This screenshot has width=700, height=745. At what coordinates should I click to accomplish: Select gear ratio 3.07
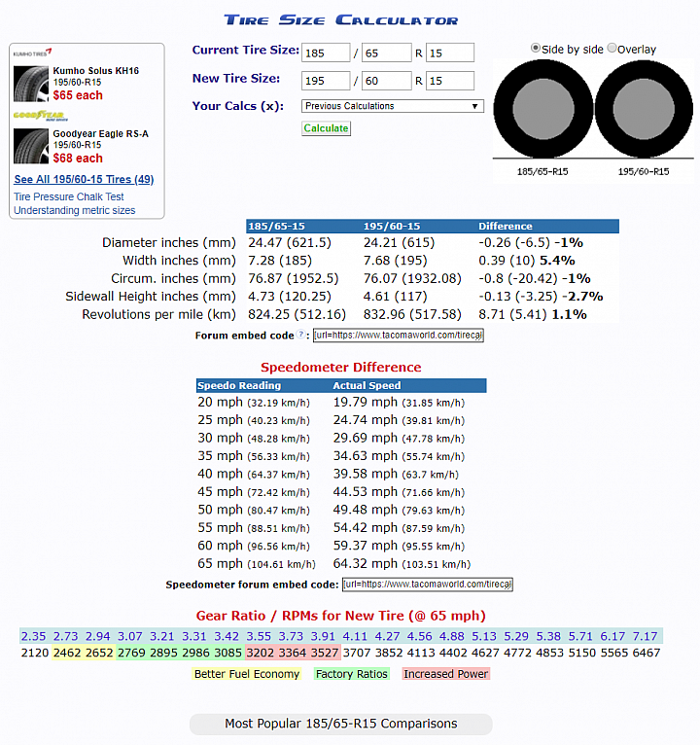coord(130,636)
